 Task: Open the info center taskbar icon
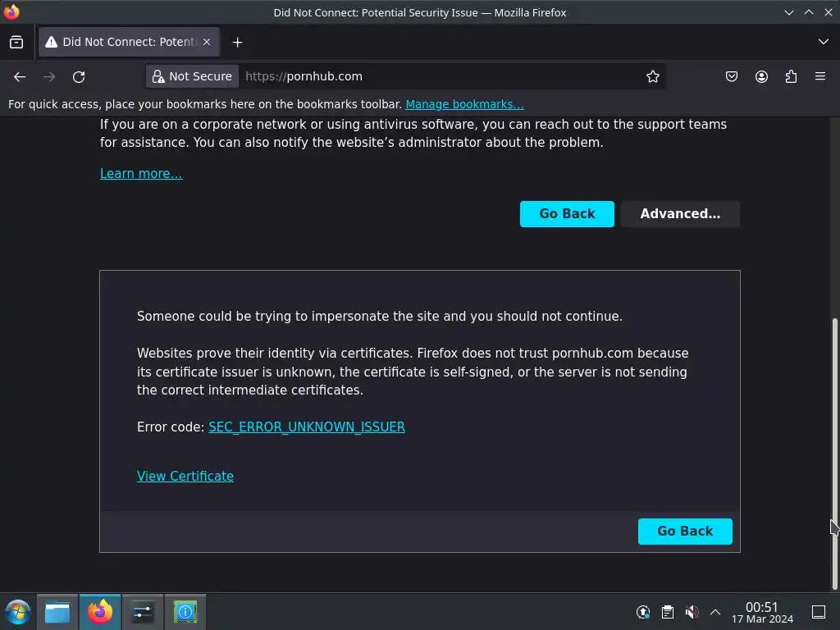[x=185, y=612]
